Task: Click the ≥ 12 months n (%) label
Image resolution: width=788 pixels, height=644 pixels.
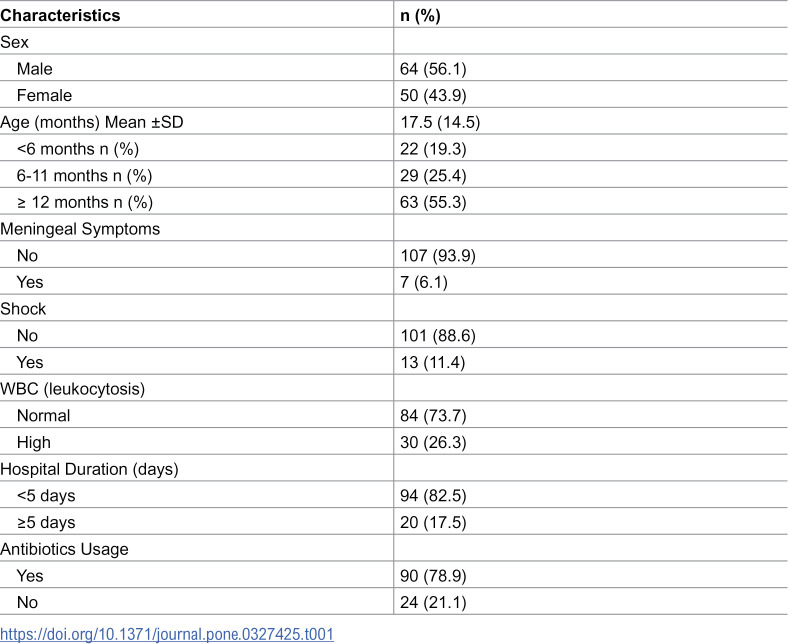Action: (x=85, y=202)
